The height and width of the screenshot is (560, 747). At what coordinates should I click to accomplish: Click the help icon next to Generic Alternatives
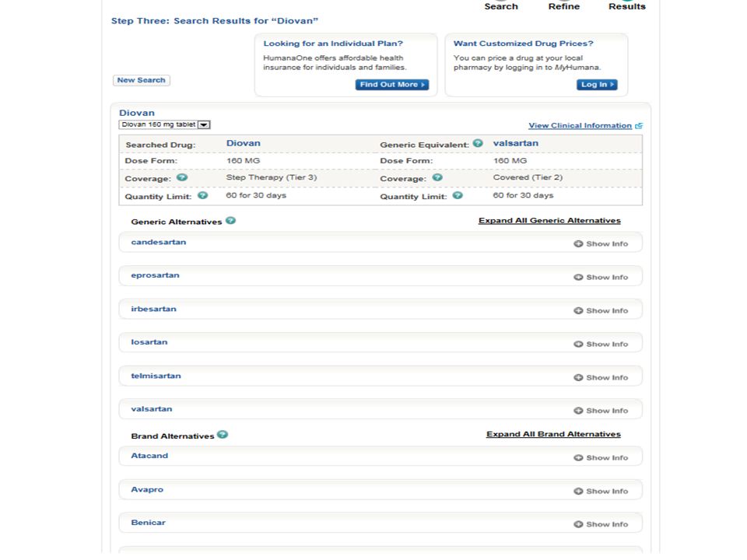point(230,220)
